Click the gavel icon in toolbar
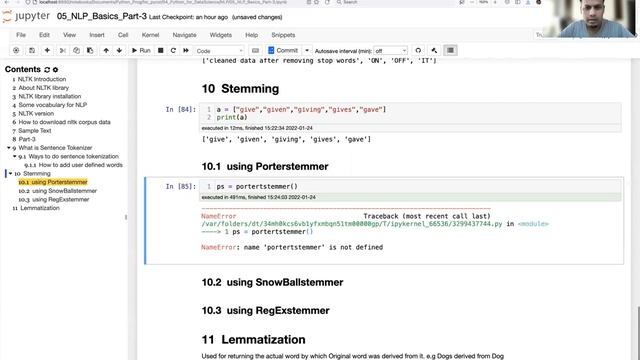Viewport: 640px width, 360px height. click(434, 50)
